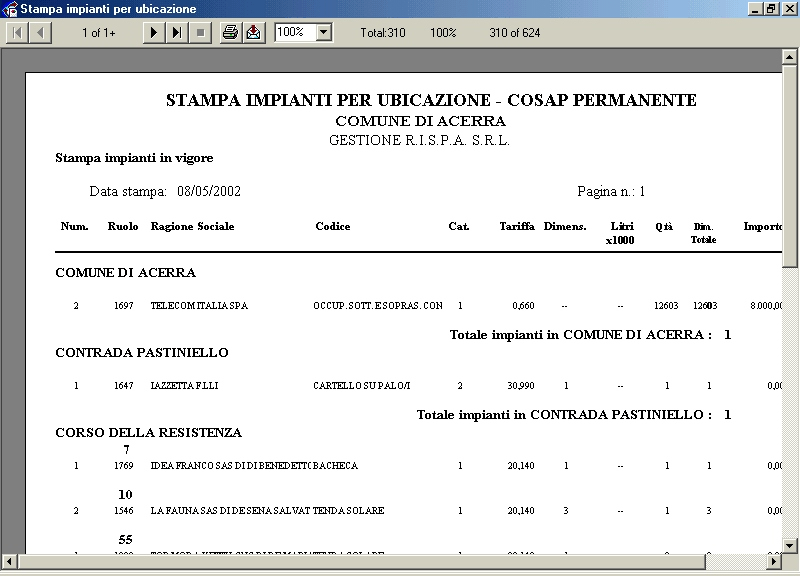This screenshot has width=800, height=576.
Task: Click the 'Codice' column header
Action: (333, 227)
